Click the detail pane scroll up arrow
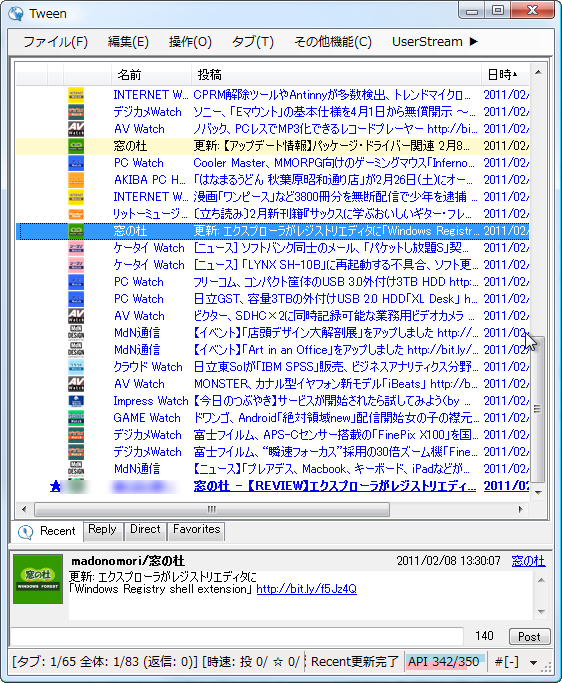The height and width of the screenshot is (683, 562). pyautogui.click(x=541, y=580)
